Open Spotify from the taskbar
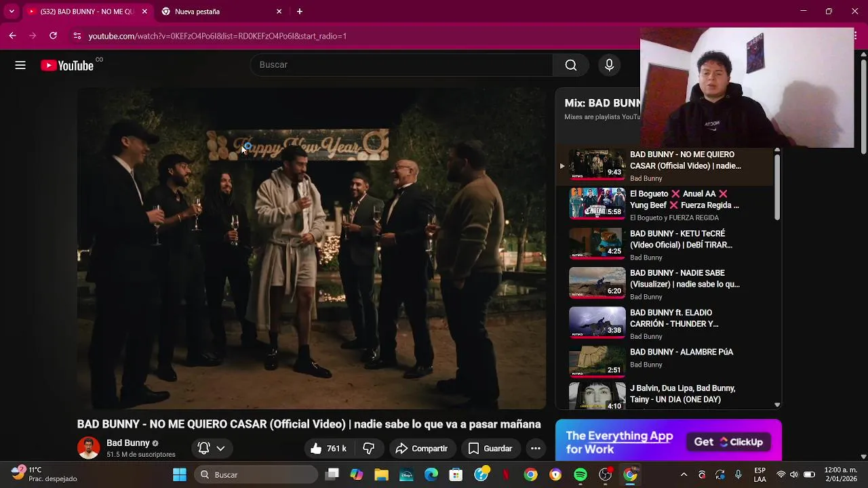This screenshot has height=488, width=868. (580, 475)
